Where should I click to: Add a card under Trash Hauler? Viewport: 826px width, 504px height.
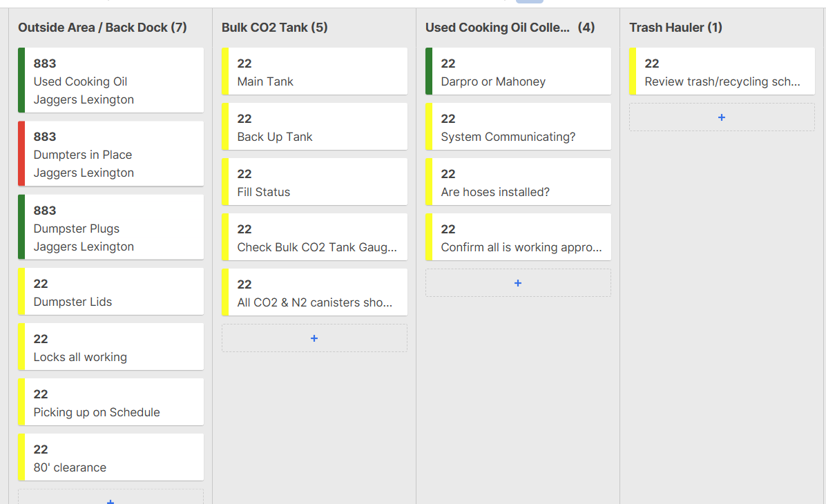point(722,117)
